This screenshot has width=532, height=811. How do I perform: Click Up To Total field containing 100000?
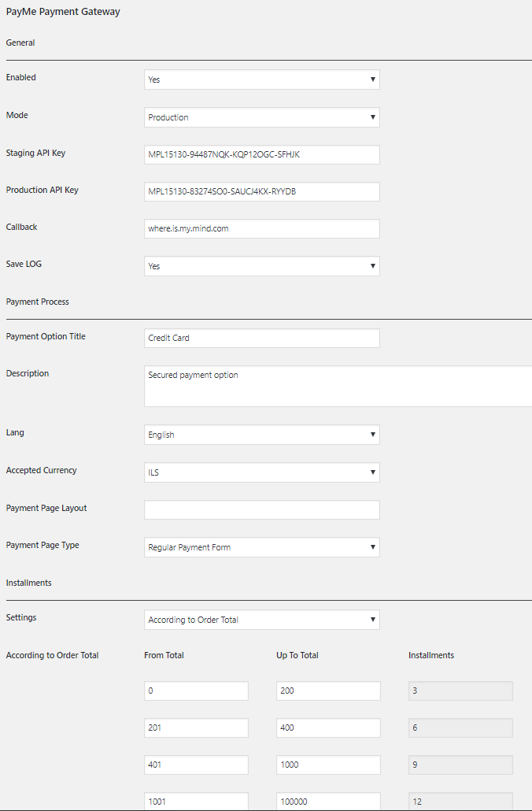pyautogui.click(x=328, y=802)
